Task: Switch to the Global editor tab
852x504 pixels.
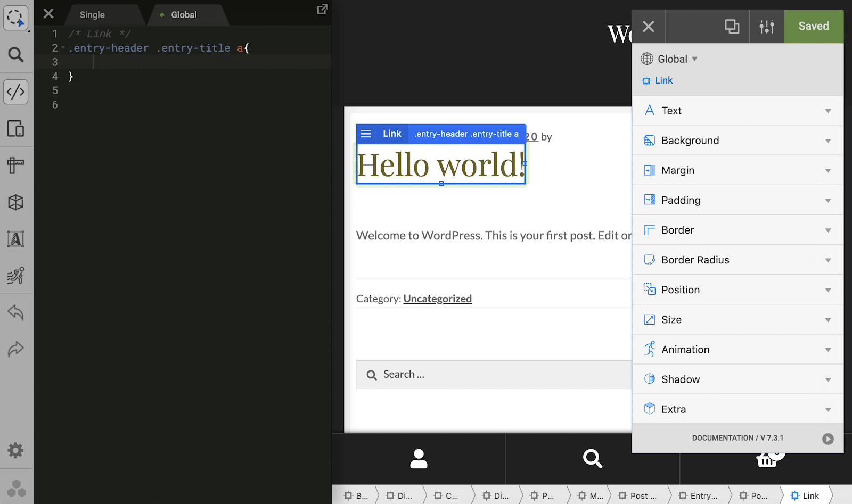Action: [184, 15]
